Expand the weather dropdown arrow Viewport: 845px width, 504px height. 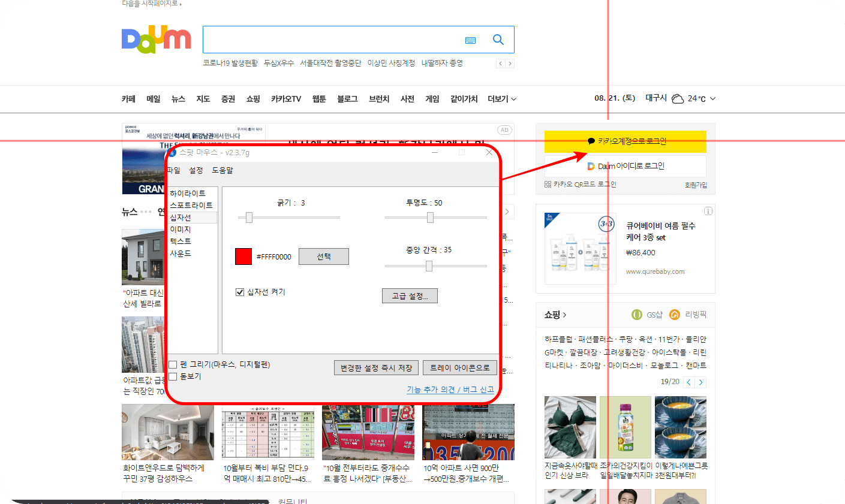coord(712,99)
